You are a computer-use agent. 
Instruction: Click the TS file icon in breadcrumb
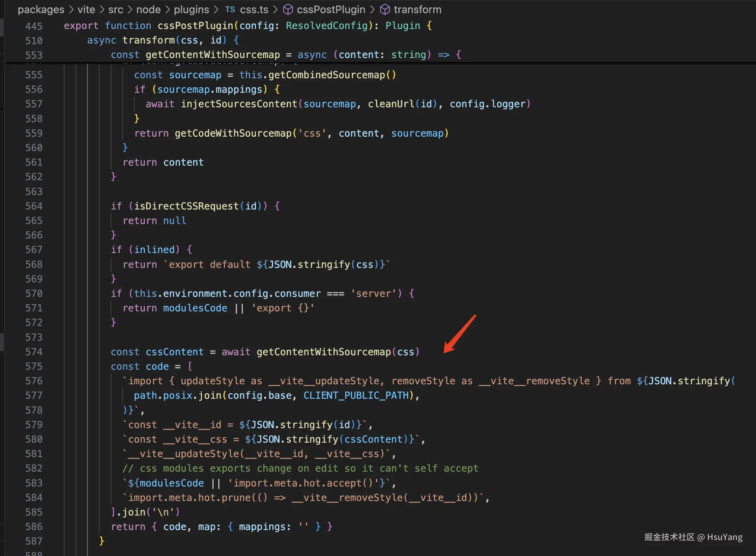230,9
